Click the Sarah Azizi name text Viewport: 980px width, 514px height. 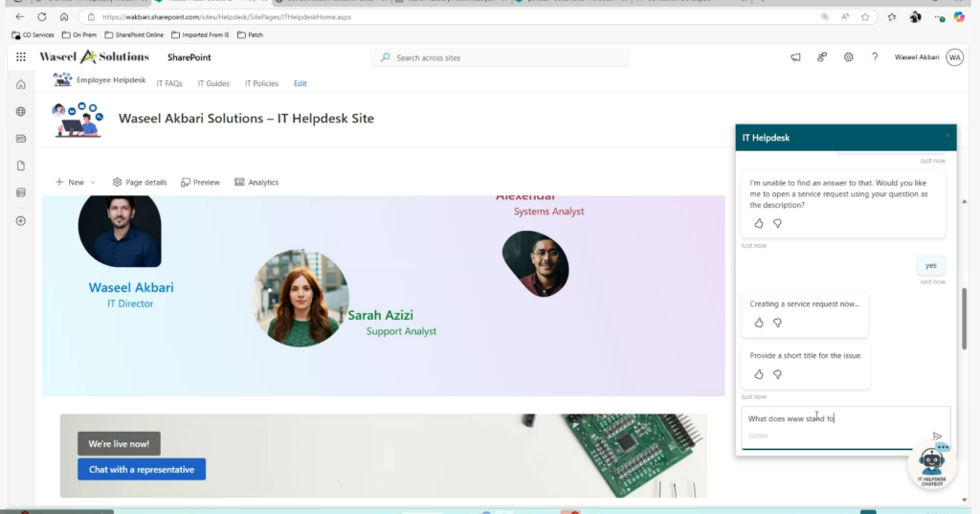point(380,315)
